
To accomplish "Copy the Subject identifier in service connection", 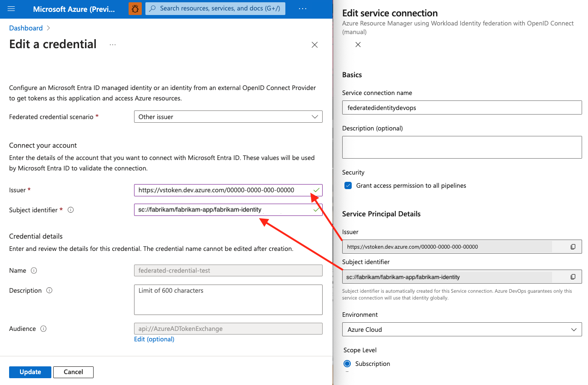I will tap(573, 277).
